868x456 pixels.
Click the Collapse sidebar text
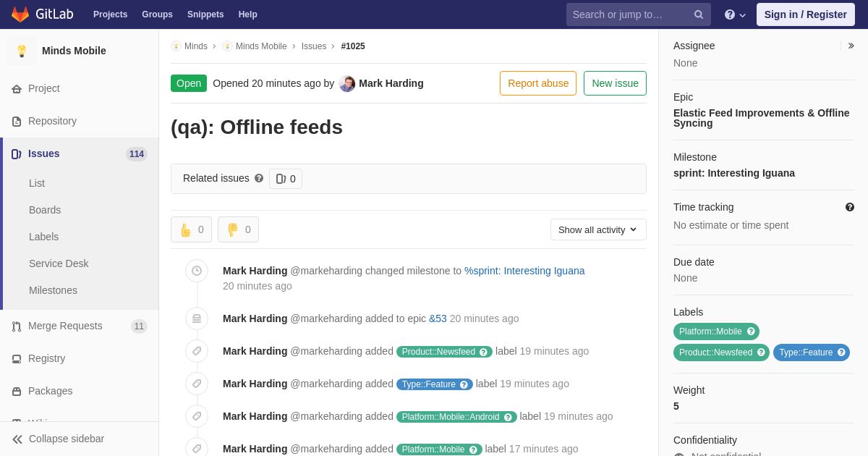tap(67, 439)
